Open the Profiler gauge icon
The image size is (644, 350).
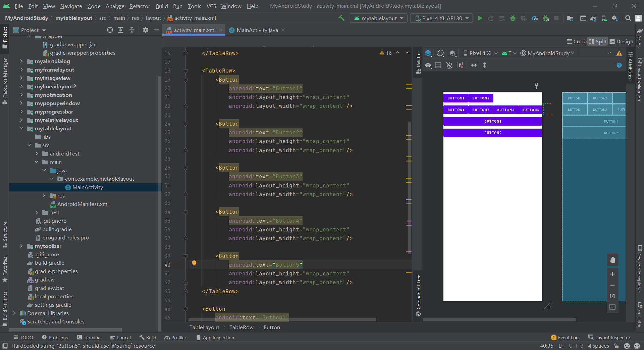coord(534,18)
